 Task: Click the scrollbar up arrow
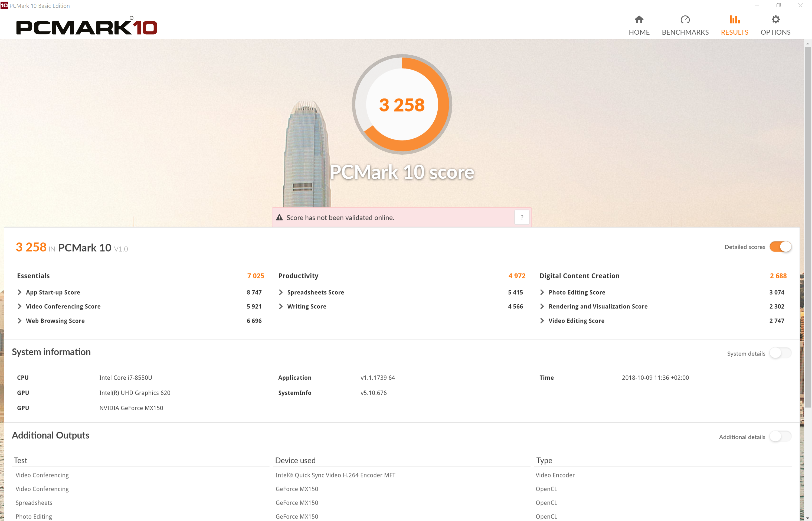(808, 43)
